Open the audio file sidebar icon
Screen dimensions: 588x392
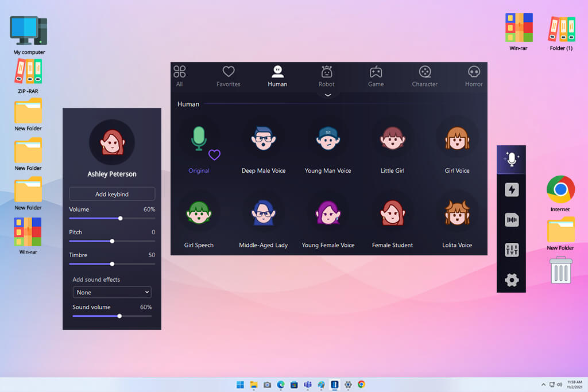click(511, 220)
